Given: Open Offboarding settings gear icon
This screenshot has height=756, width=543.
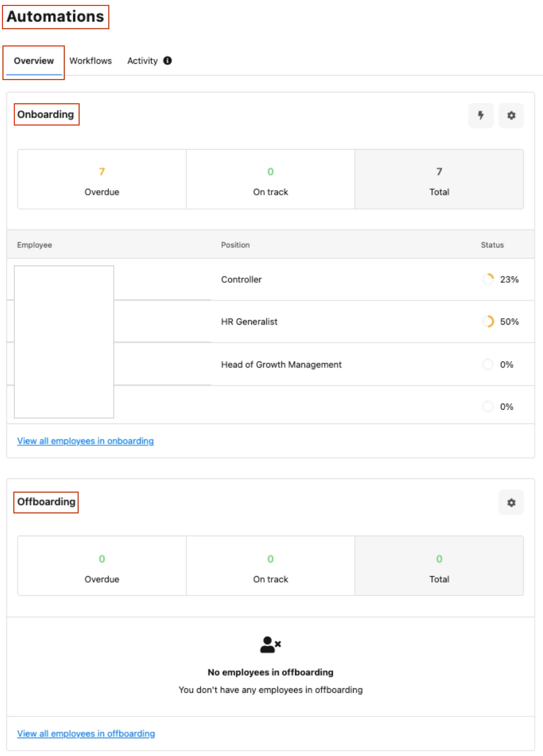Looking at the screenshot, I should coord(511,503).
